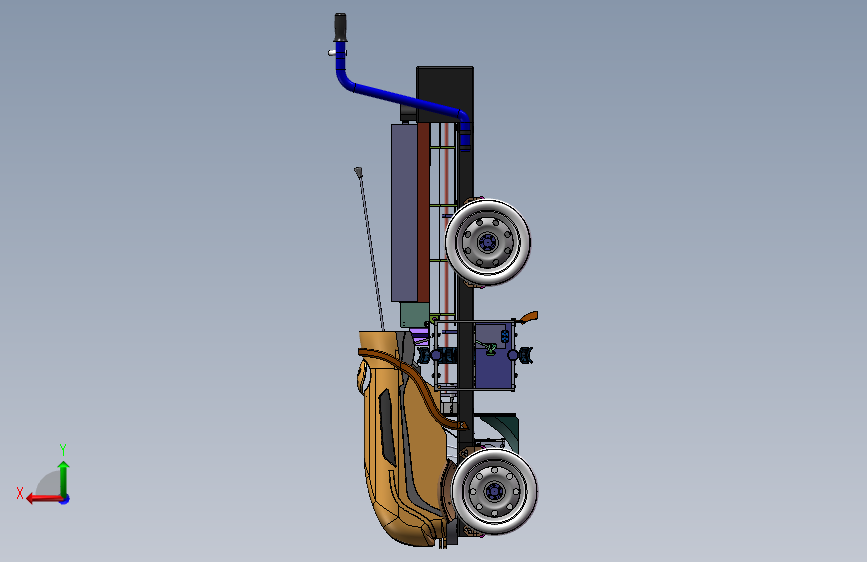Click the blue Z axis dot of the triad
Image resolution: width=867 pixels, height=562 pixels.
(x=65, y=499)
